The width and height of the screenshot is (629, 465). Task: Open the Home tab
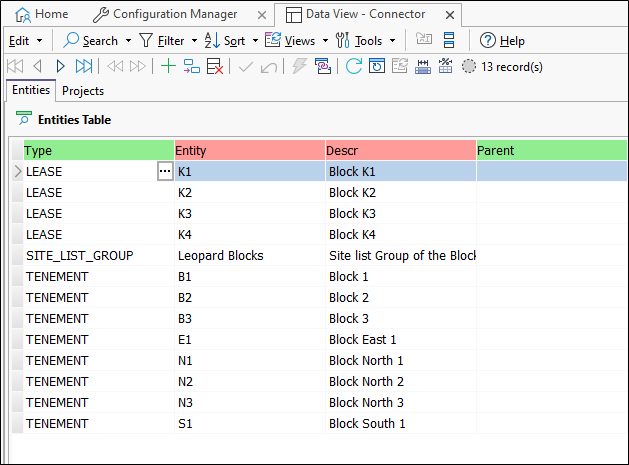coord(41,14)
